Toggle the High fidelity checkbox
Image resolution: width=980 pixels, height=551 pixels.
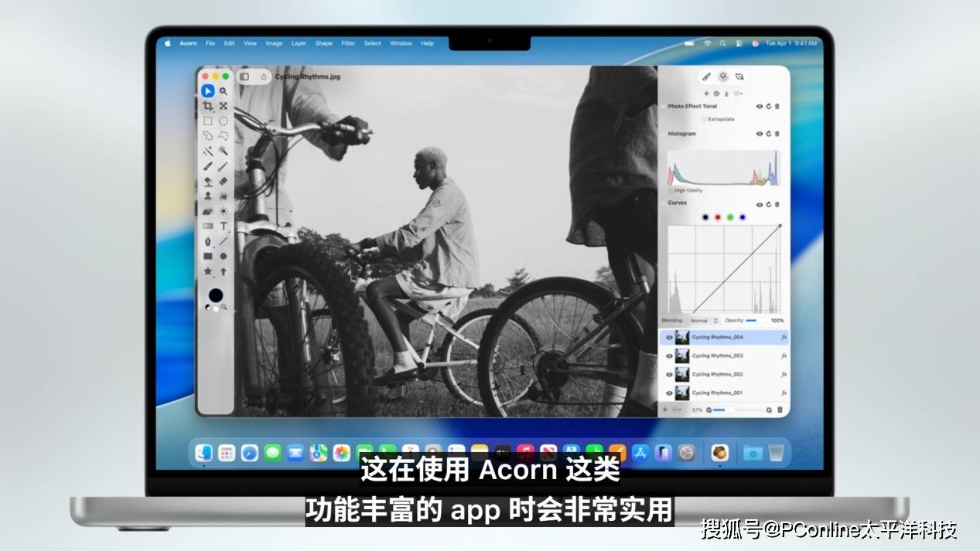coord(671,190)
